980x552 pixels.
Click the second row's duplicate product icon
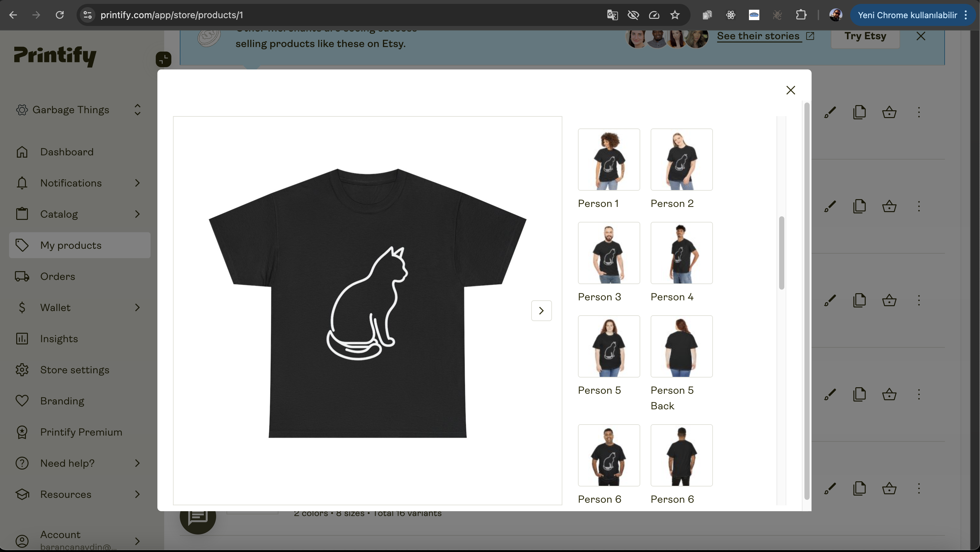(859, 206)
